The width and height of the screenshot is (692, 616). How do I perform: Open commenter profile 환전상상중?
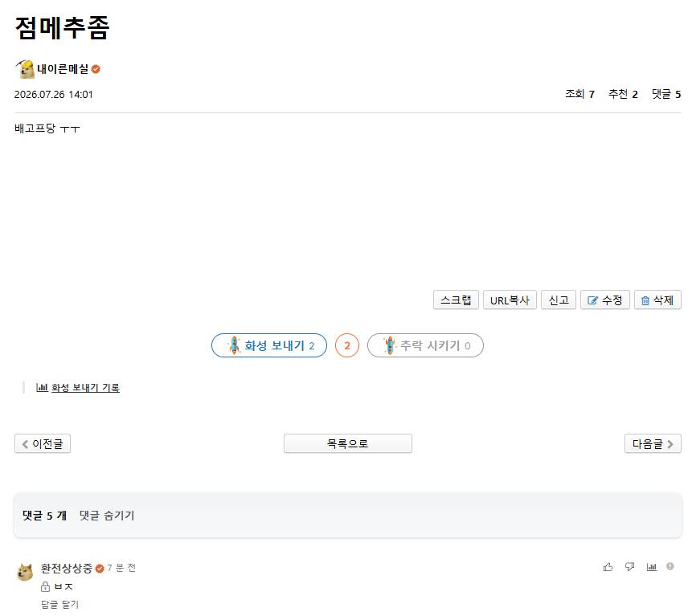67,568
